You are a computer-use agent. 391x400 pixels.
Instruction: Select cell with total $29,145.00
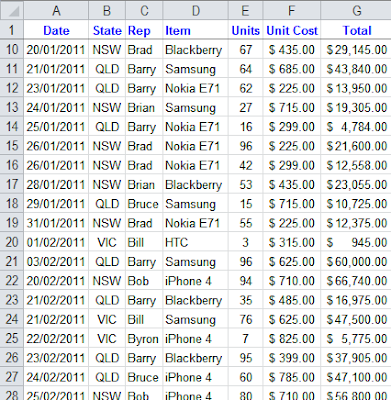pos(356,50)
